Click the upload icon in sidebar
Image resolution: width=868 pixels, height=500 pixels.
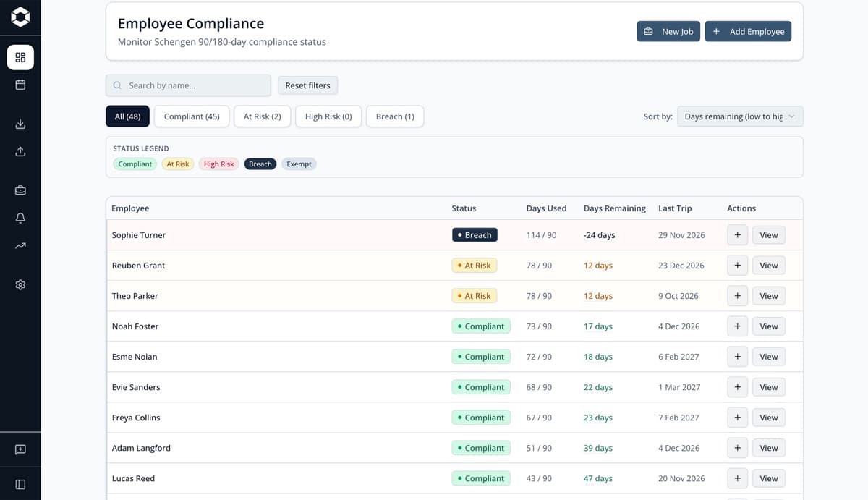20,151
